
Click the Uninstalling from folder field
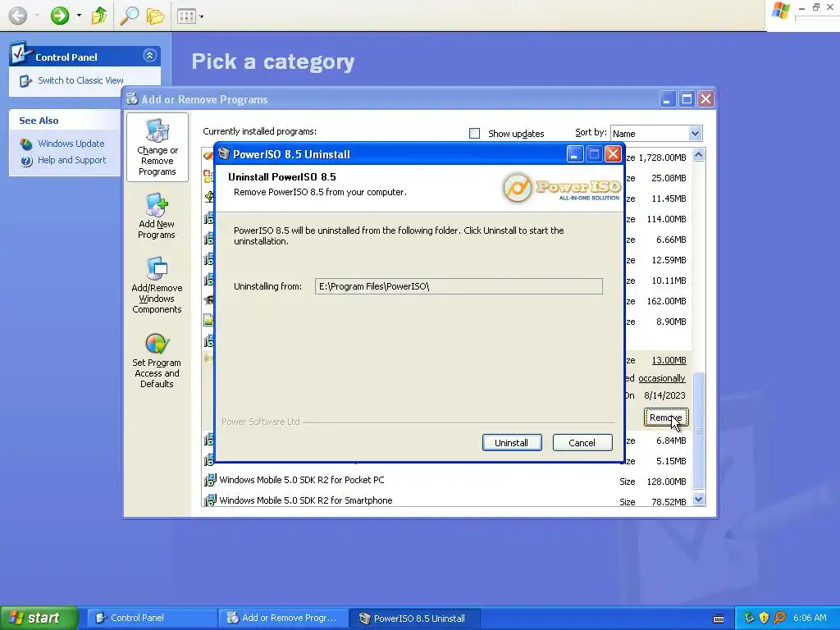tap(459, 286)
